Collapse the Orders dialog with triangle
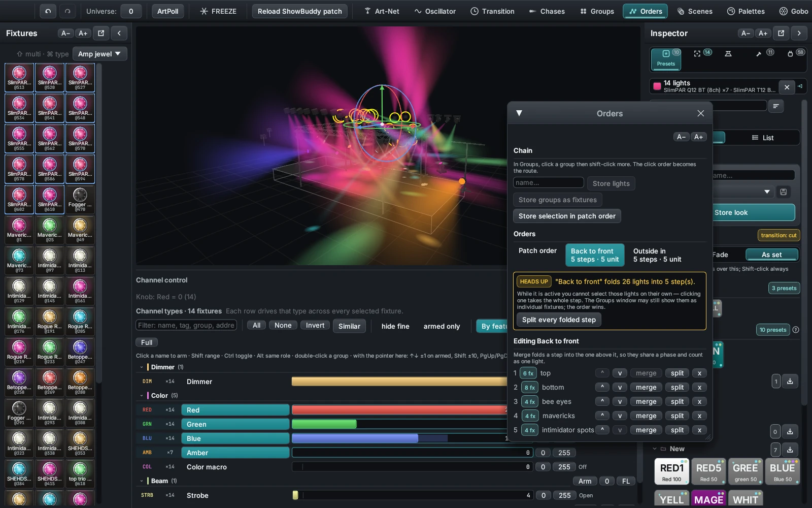 (x=519, y=113)
